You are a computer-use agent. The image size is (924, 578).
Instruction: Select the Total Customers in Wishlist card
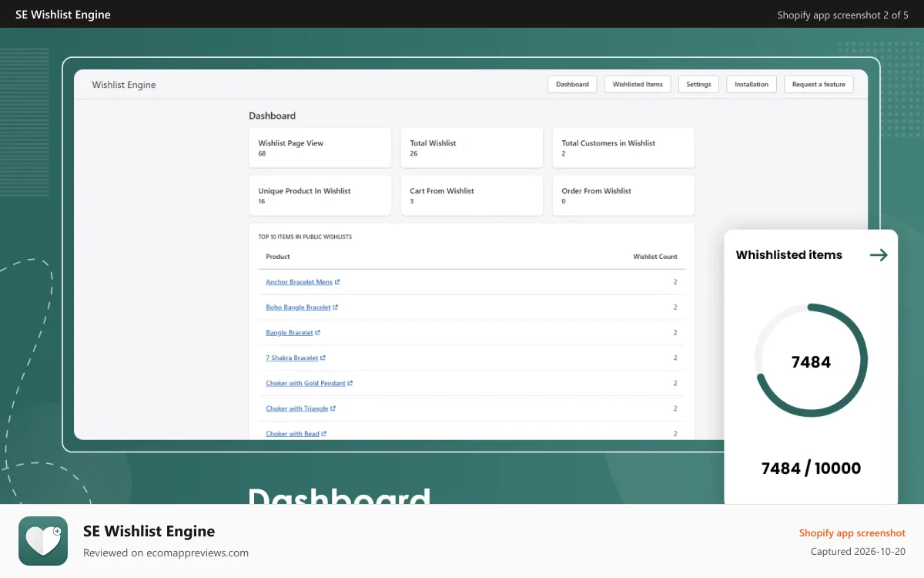pyautogui.click(x=624, y=148)
